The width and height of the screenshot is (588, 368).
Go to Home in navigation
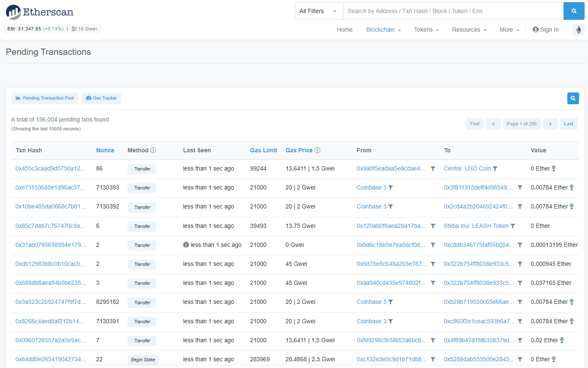click(x=344, y=30)
